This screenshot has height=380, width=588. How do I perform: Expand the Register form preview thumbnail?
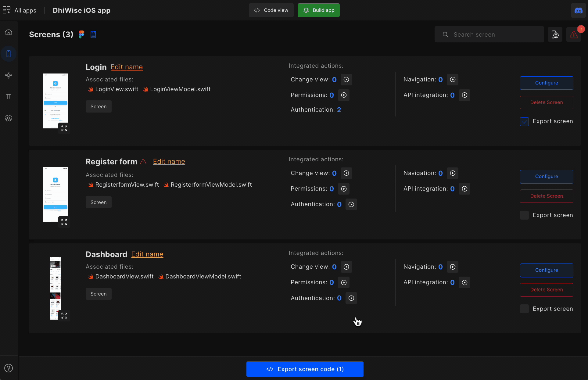pyautogui.click(x=64, y=222)
